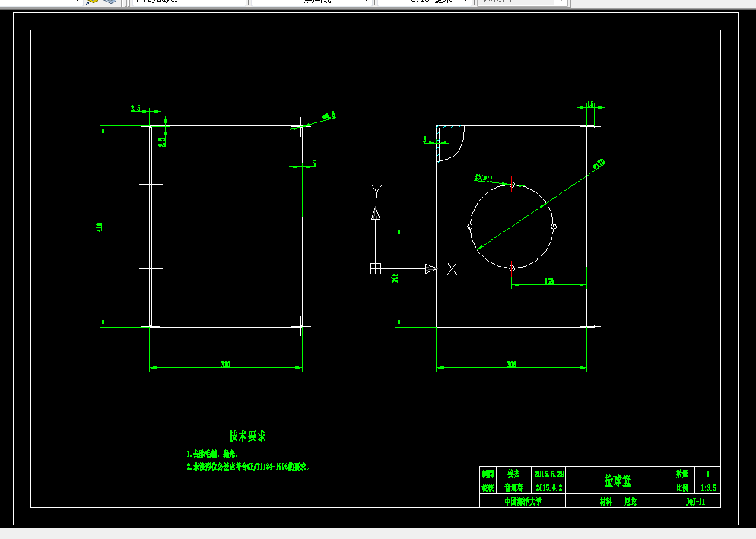Click the JQJ-11 drawing number

point(695,502)
